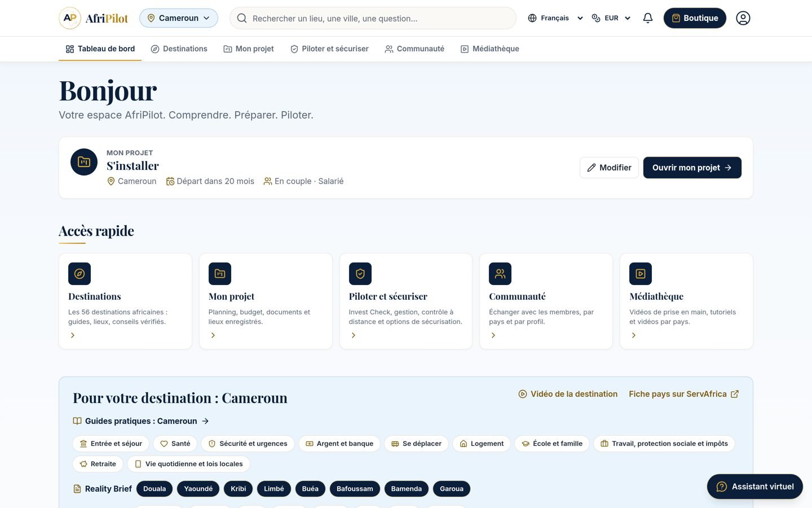The image size is (812, 508).
Task: Click the globe language icon
Action: point(532,18)
